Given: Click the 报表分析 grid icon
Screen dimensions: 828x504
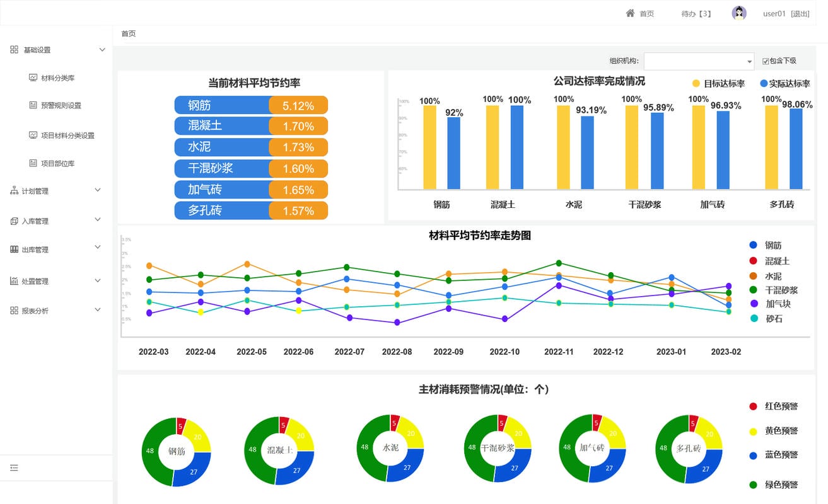Looking at the screenshot, I should [x=14, y=311].
